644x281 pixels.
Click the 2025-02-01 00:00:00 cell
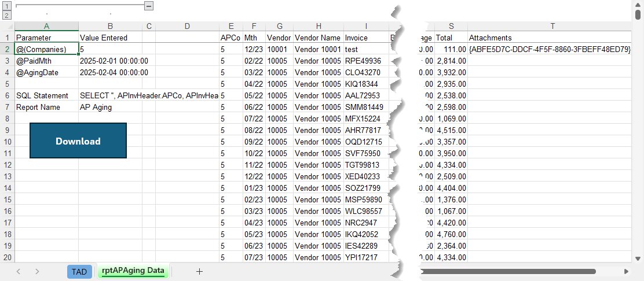click(111, 61)
